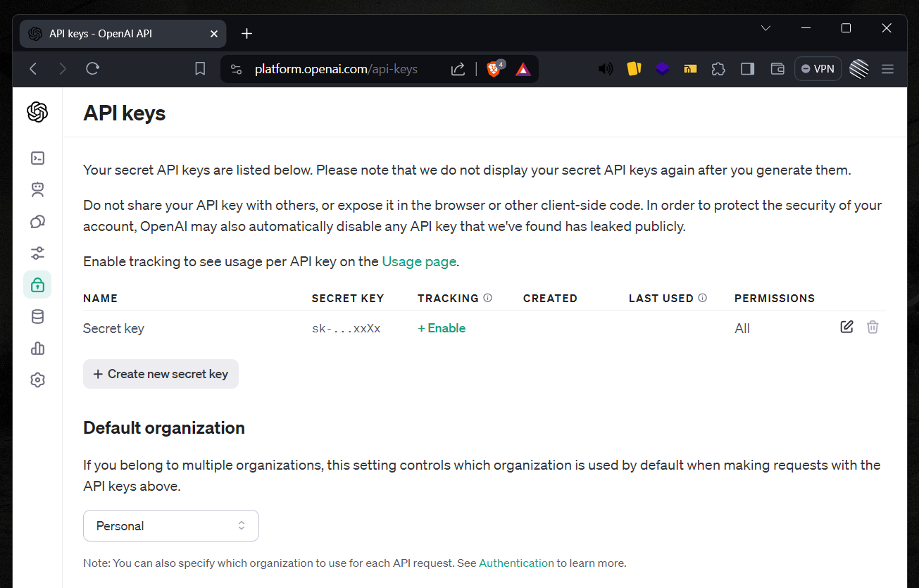
Task: Minimize the browser window
Action: pyautogui.click(x=806, y=28)
